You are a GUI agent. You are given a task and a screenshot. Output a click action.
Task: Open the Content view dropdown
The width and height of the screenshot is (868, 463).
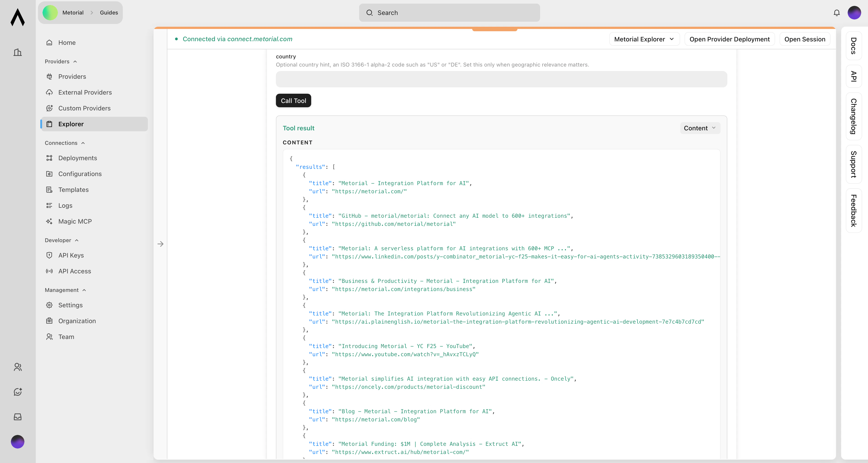coord(700,128)
